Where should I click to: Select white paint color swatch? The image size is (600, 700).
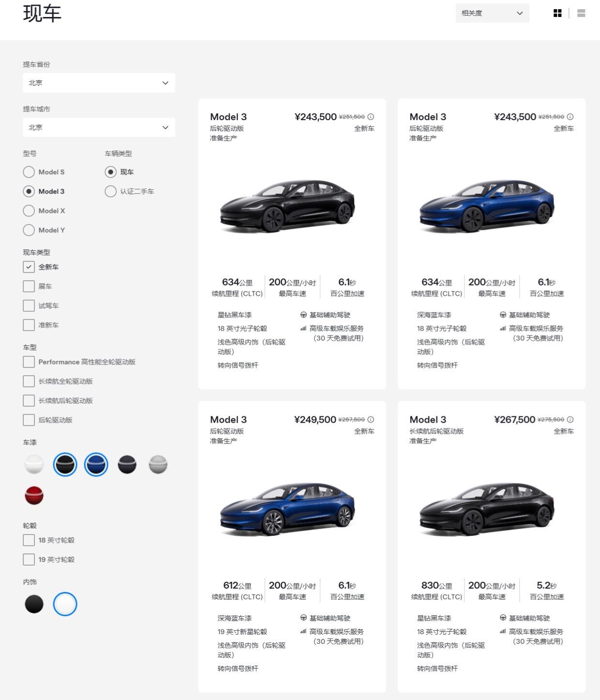(x=34, y=465)
